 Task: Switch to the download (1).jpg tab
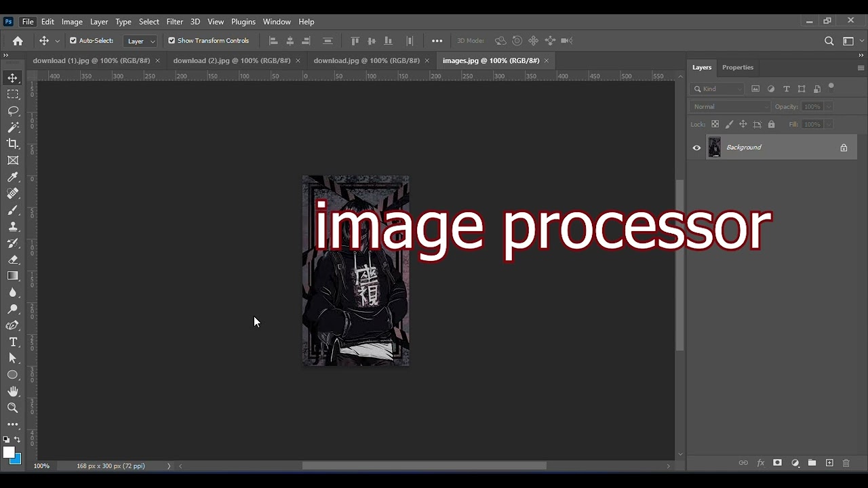pyautogui.click(x=91, y=60)
